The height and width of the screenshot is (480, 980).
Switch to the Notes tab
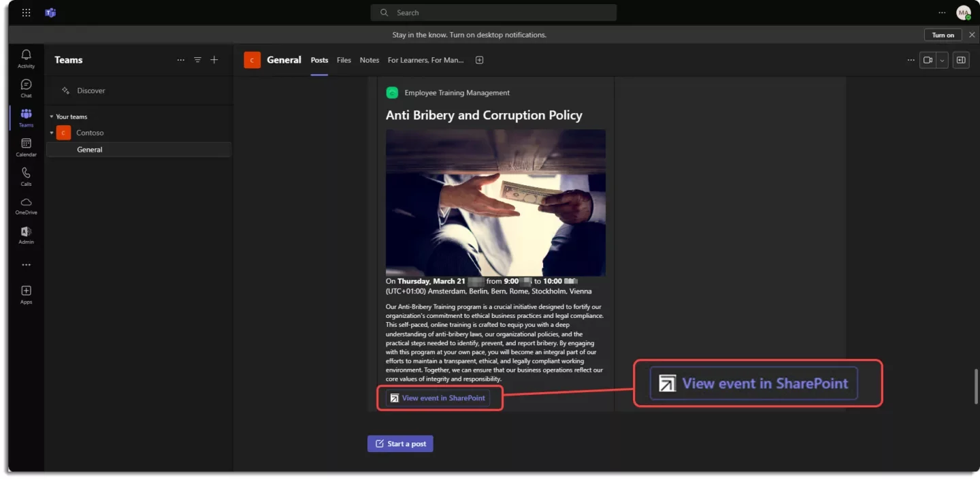(x=370, y=60)
